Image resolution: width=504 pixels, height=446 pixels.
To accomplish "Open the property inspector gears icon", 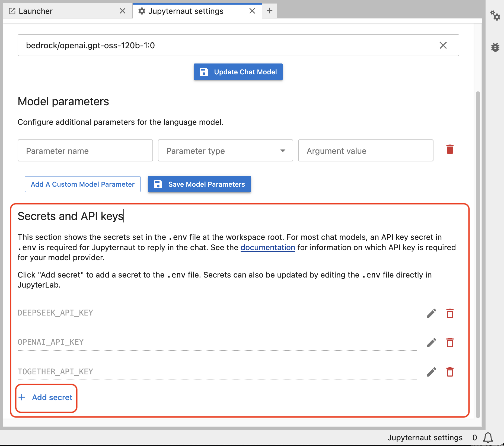I will pos(495,15).
